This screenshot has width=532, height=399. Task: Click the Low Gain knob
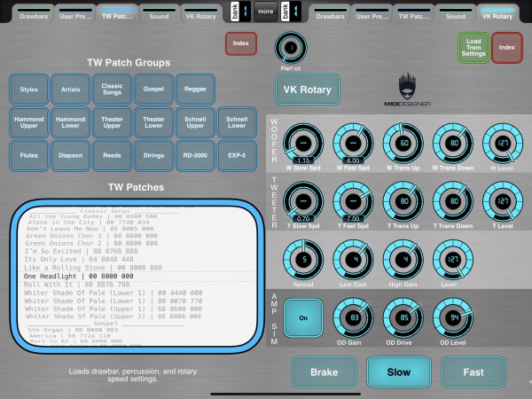[353, 260]
